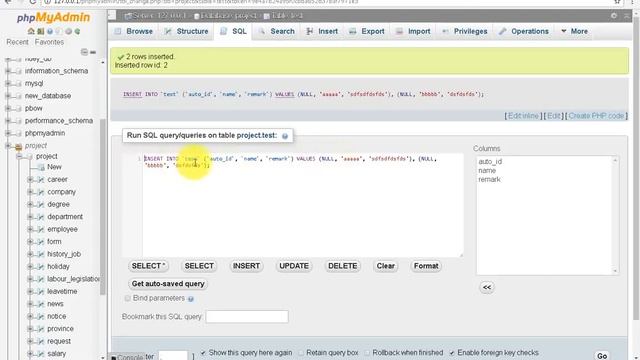
Task: Click the Database project breadcrumb in the top bar
Action: [x=225, y=16]
